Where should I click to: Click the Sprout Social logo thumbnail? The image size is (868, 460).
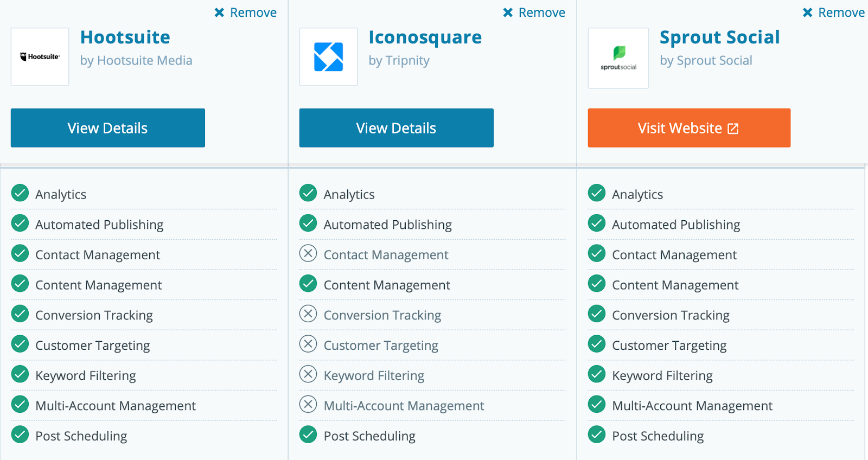tap(618, 58)
